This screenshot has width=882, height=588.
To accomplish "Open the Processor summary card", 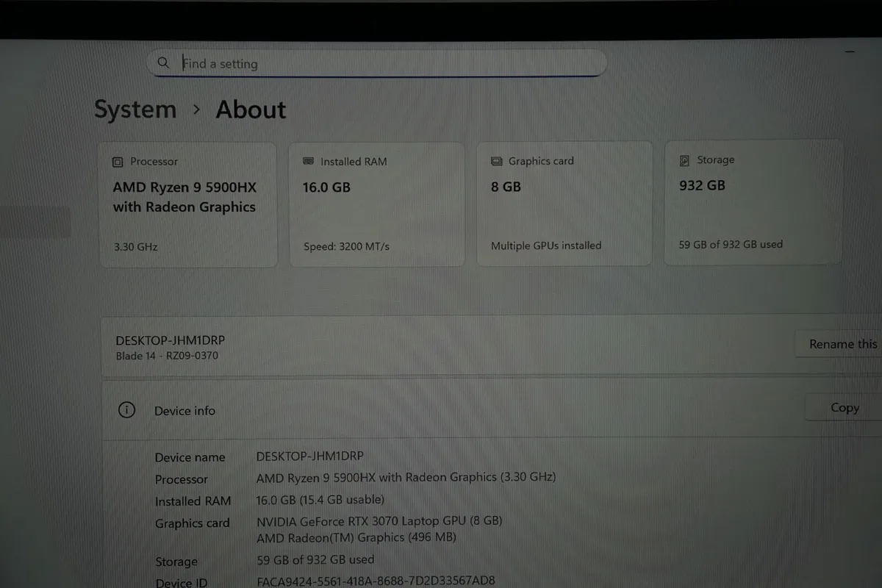I will pos(188,204).
